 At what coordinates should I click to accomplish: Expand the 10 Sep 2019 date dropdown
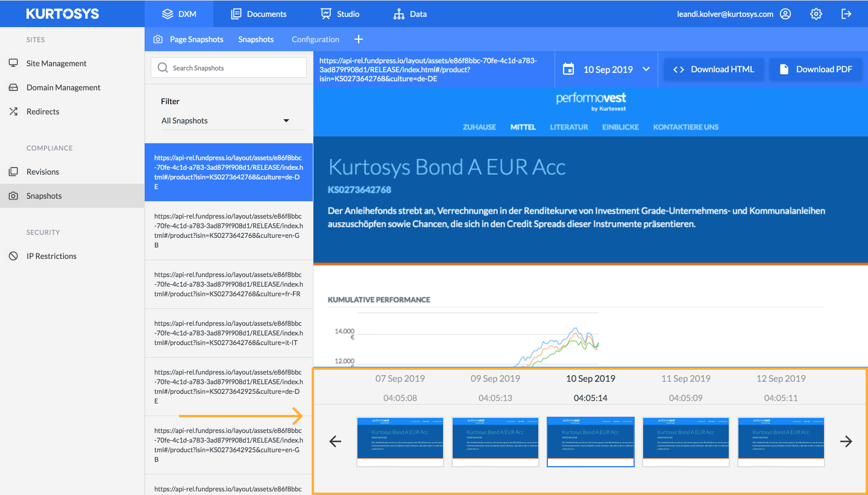[x=646, y=69]
